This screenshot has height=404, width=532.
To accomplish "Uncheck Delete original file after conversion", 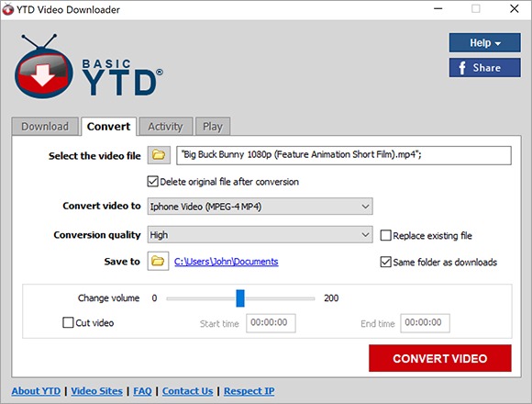I will 152,182.
